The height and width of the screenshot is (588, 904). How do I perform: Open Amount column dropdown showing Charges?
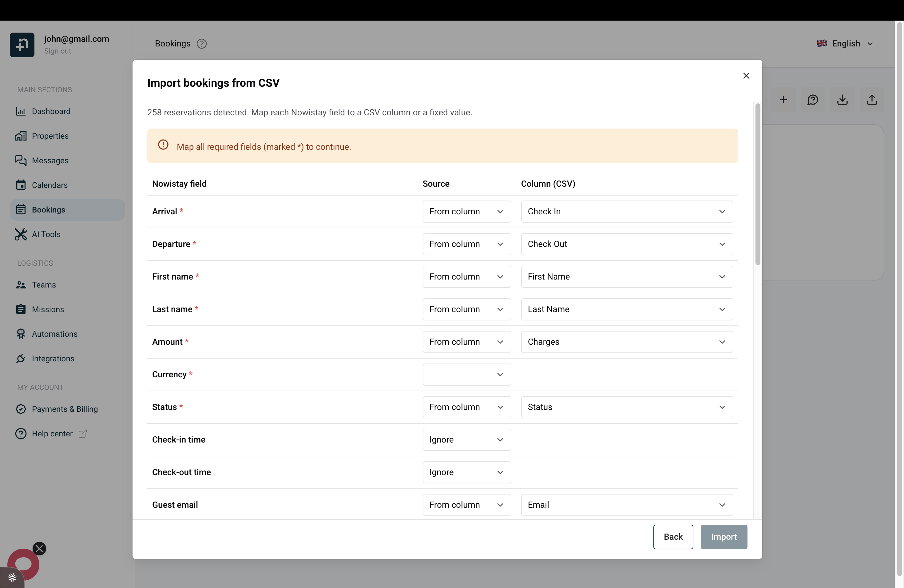tap(627, 342)
